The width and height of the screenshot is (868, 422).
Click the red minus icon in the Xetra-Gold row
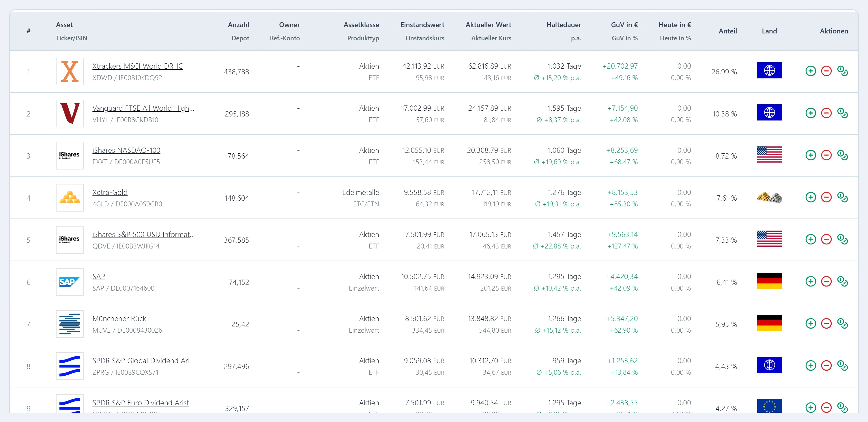[x=826, y=197]
